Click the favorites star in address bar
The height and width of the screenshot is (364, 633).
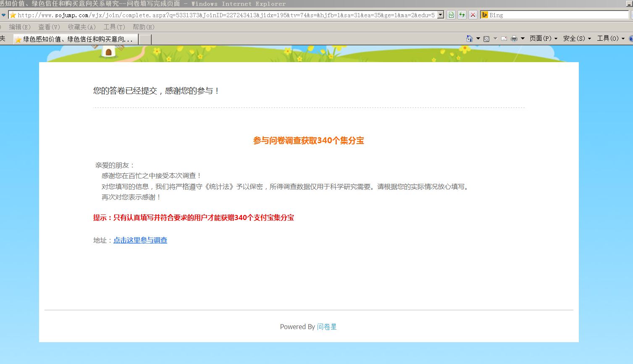(13, 15)
